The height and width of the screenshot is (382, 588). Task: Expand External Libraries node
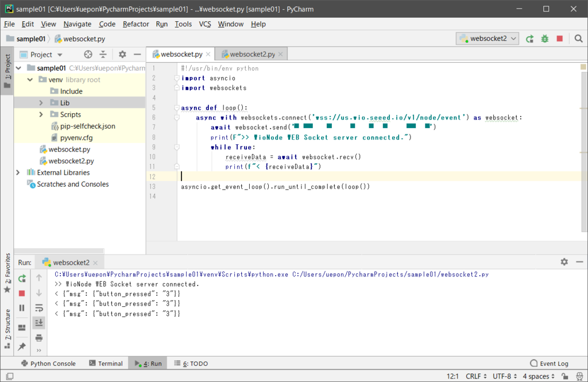[x=18, y=172]
